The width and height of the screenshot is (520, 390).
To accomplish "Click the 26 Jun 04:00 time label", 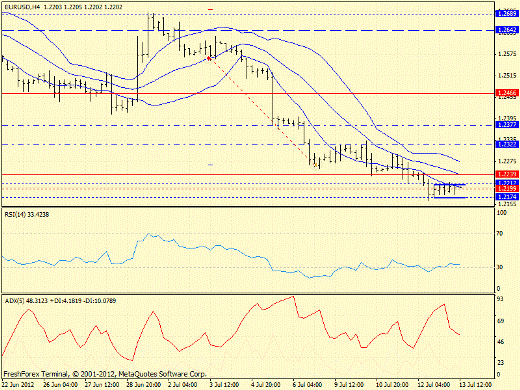I will 60,385.
